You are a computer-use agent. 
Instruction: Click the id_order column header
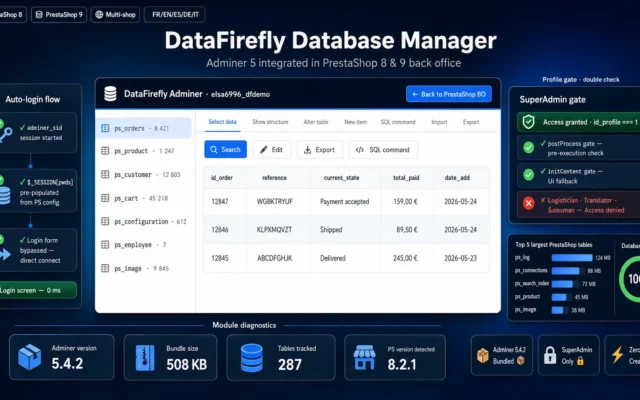pyautogui.click(x=222, y=178)
